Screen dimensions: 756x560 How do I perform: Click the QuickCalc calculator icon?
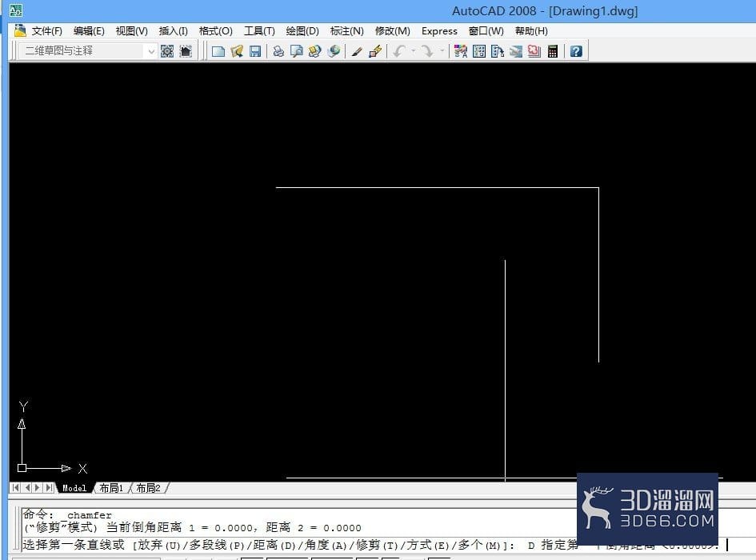tap(553, 51)
